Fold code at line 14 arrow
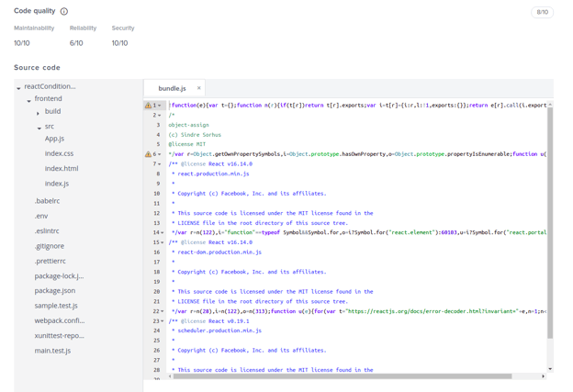Screen dimensions: 573x392 point(162,232)
